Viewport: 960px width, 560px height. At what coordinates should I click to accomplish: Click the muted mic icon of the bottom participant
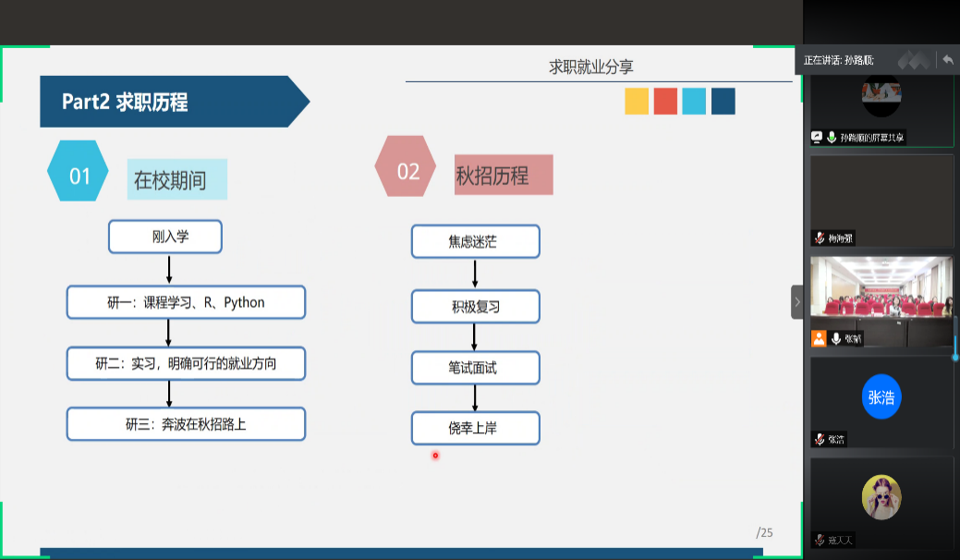tap(819, 540)
